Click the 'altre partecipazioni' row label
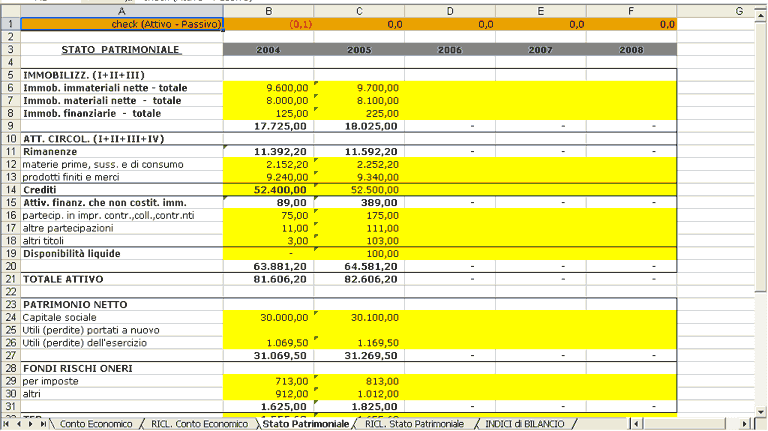 (x=68, y=228)
